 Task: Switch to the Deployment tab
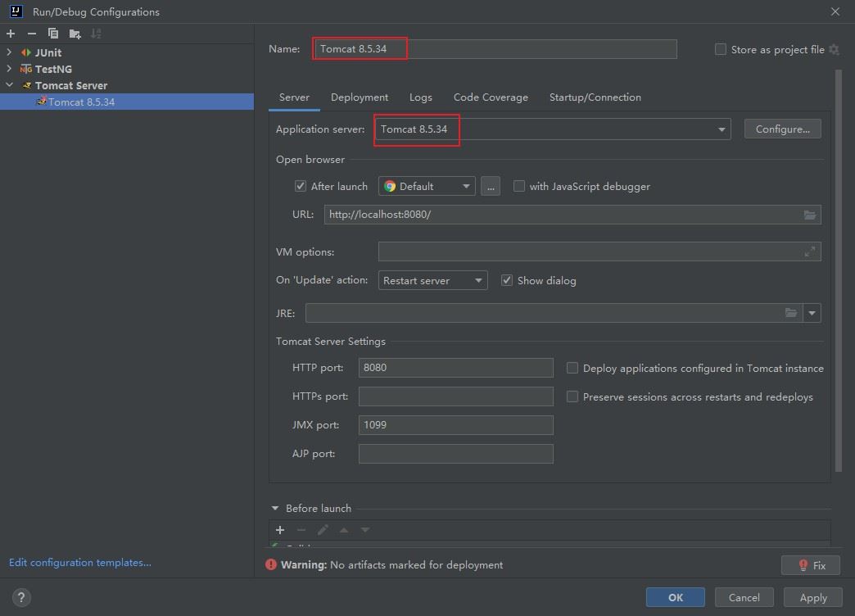pyautogui.click(x=360, y=97)
